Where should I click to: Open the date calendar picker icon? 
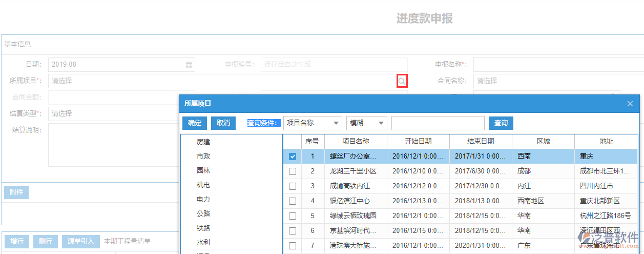click(189, 65)
